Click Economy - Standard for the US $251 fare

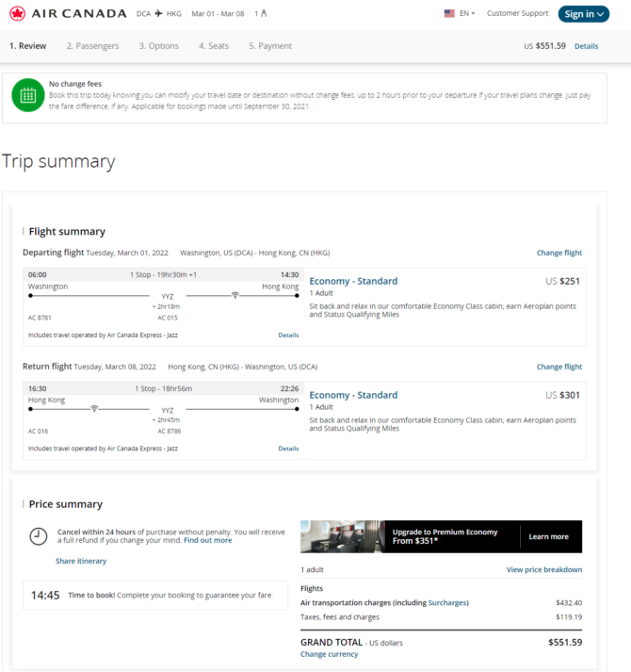tap(353, 281)
